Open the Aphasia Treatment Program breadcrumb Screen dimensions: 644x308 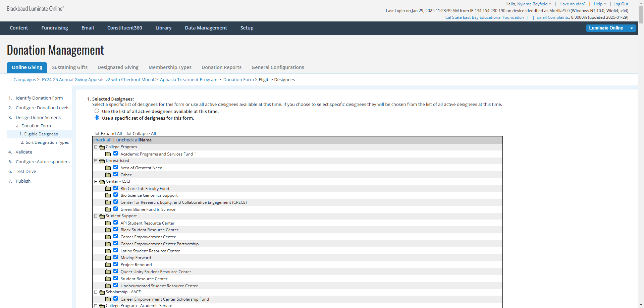point(189,80)
